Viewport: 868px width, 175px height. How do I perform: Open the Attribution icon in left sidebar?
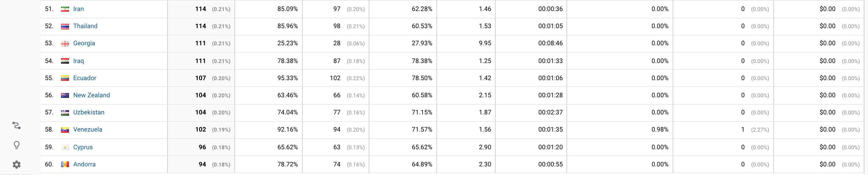pos(16,126)
